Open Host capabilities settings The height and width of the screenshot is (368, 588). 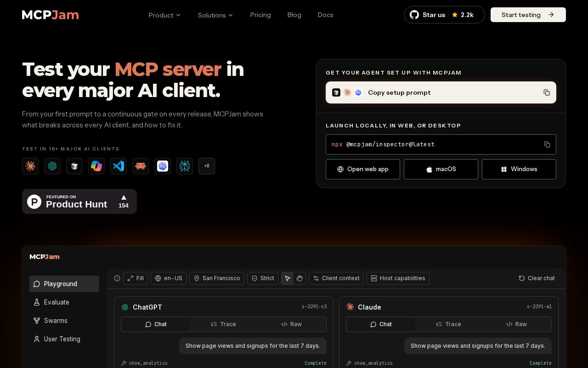click(398, 278)
